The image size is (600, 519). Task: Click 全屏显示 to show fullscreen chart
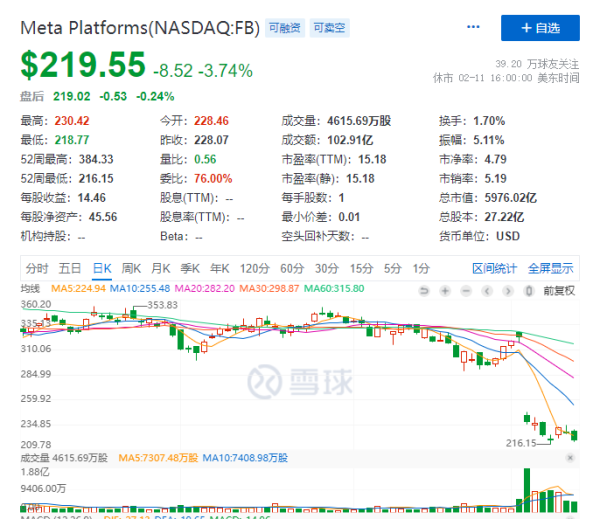coord(550,268)
